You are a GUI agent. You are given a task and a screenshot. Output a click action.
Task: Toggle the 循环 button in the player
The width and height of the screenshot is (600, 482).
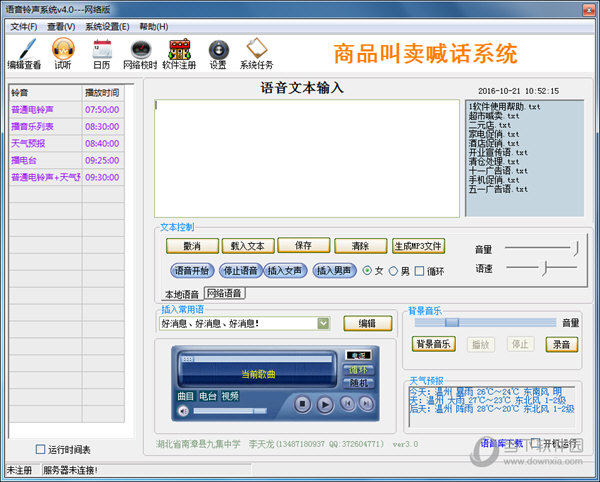[359, 370]
